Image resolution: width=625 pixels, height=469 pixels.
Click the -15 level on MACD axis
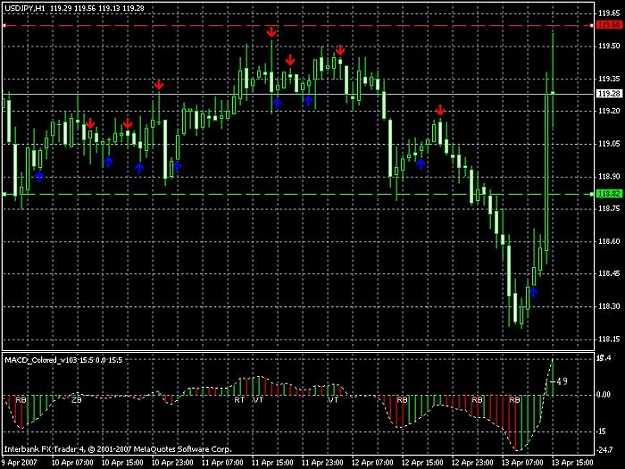pyautogui.click(x=601, y=431)
